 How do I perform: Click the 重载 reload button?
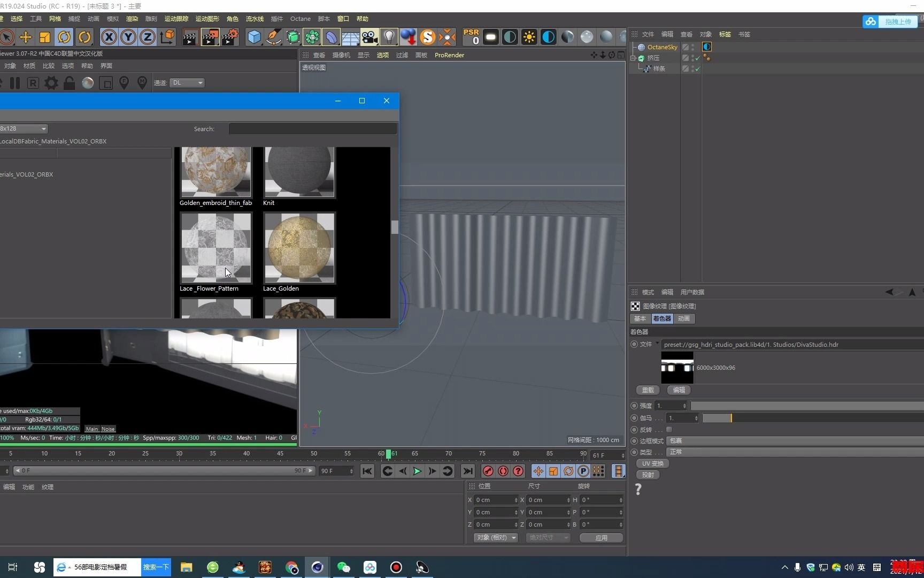(648, 390)
